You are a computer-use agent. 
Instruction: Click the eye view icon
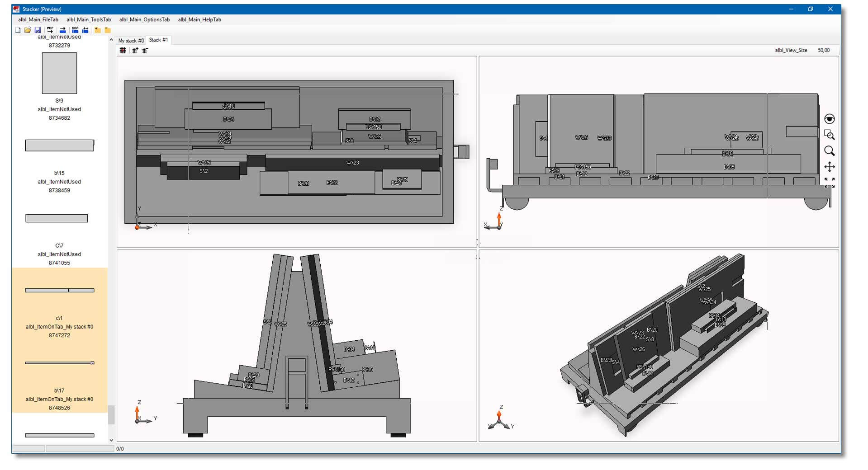click(x=829, y=119)
